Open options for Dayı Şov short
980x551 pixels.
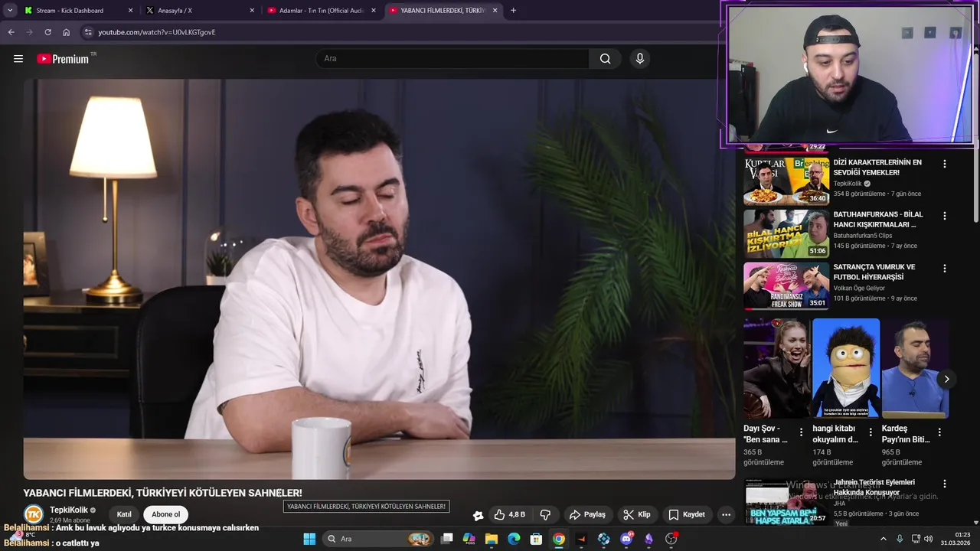click(x=802, y=432)
